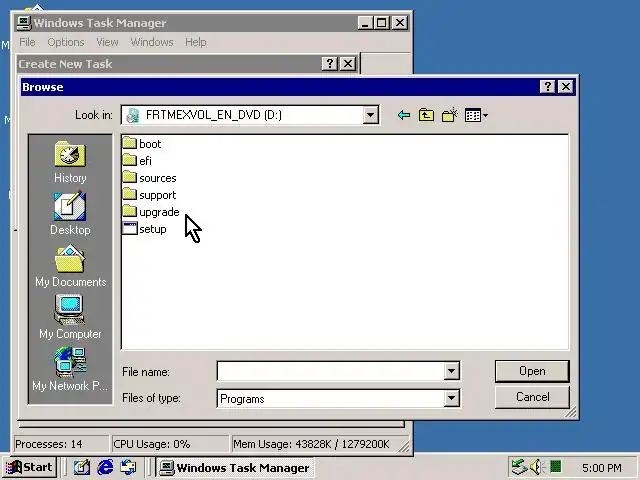Launch Outlook Express from quick launch
The image size is (640, 480).
[128, 467]
